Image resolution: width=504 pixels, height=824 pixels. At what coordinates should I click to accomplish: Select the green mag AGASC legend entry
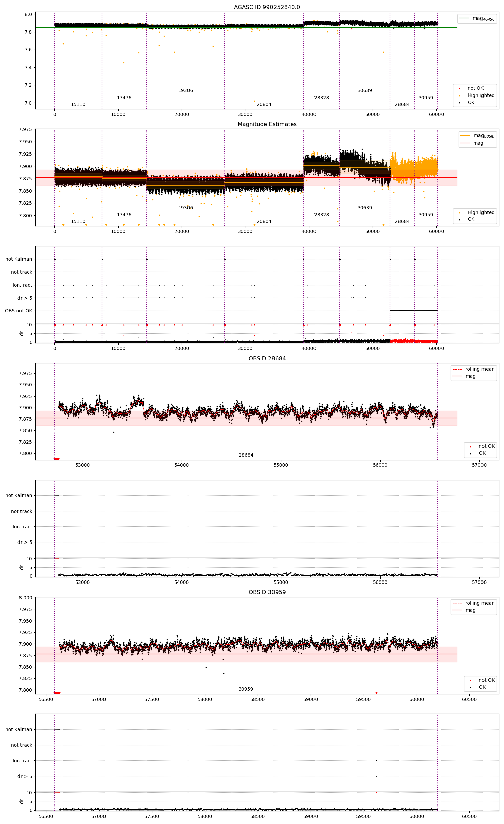pyautogui.click(x=477, y=18)
